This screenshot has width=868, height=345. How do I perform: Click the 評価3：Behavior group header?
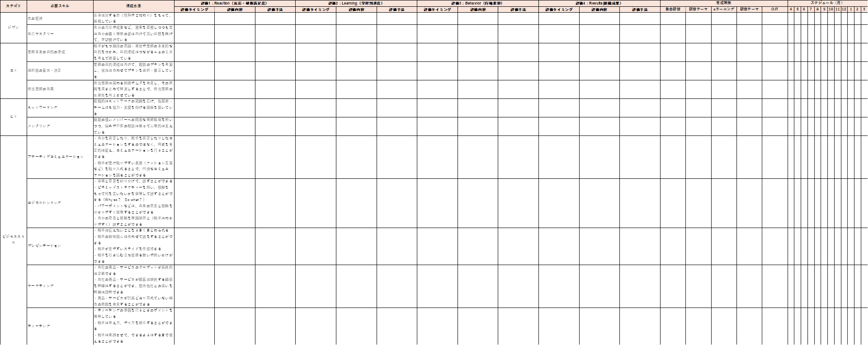click(478, 3)
